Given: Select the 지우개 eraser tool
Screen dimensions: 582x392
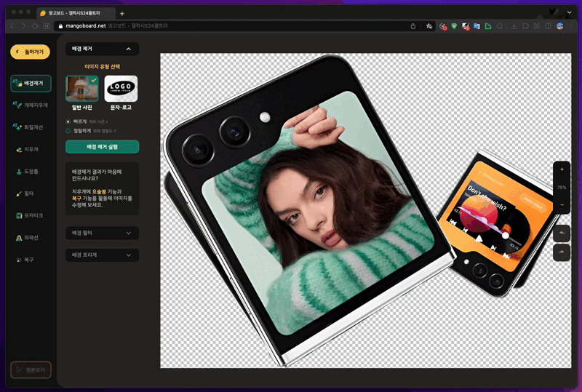Looking at the screenshot, I should [x=27, y=149].
